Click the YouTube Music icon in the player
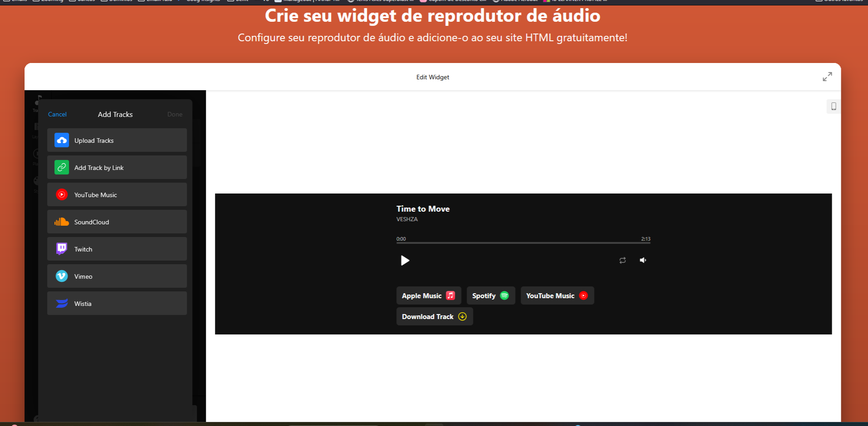Image resolution: width=868 pixels, height=426 pixels. click(584, 295)
